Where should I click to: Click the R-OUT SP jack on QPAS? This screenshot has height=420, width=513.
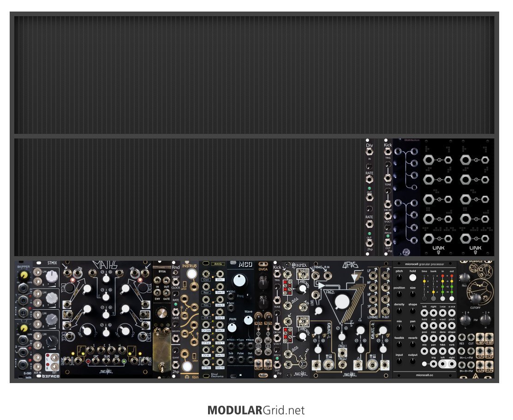pyautogui.click(x=385, y=312)
